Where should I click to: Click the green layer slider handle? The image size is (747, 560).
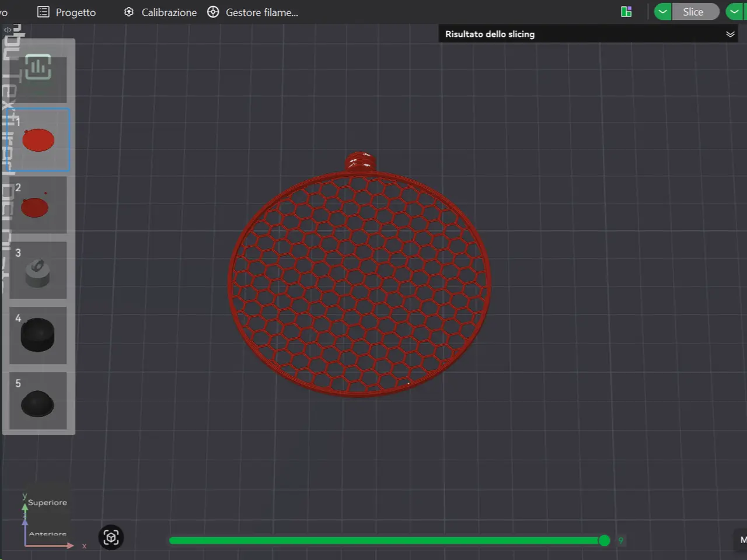pos(605,541)
